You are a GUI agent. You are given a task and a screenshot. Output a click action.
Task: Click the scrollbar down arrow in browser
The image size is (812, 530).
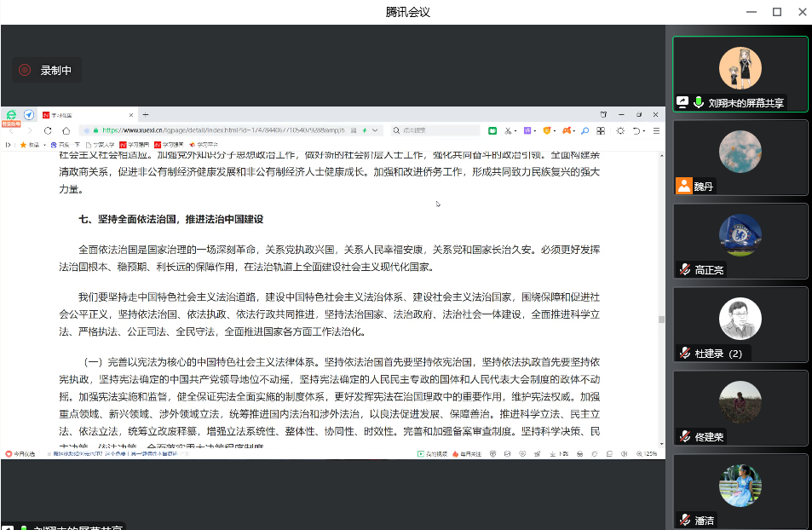(661, 444)
